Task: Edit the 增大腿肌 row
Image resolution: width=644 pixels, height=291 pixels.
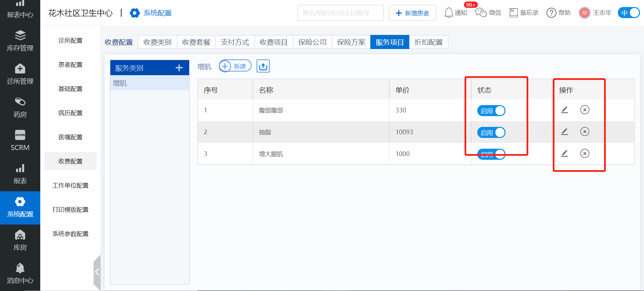Action: click(x=565, y=153)
